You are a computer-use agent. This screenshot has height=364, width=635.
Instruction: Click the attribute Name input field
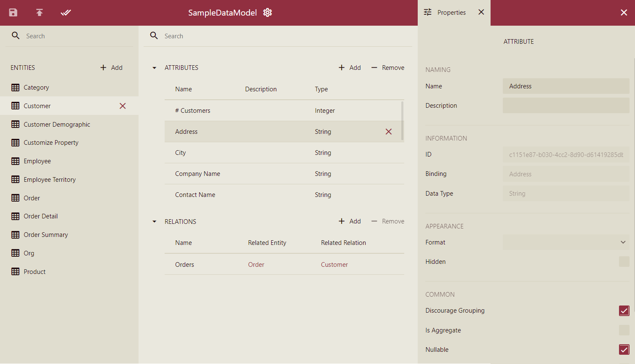[x=566, y=86]
